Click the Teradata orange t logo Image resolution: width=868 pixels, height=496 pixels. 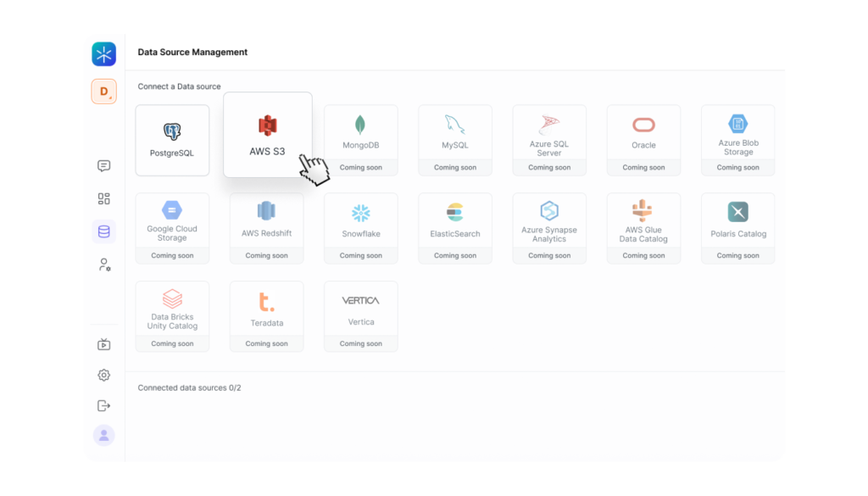pyautogui.click(x=266, y=302)
